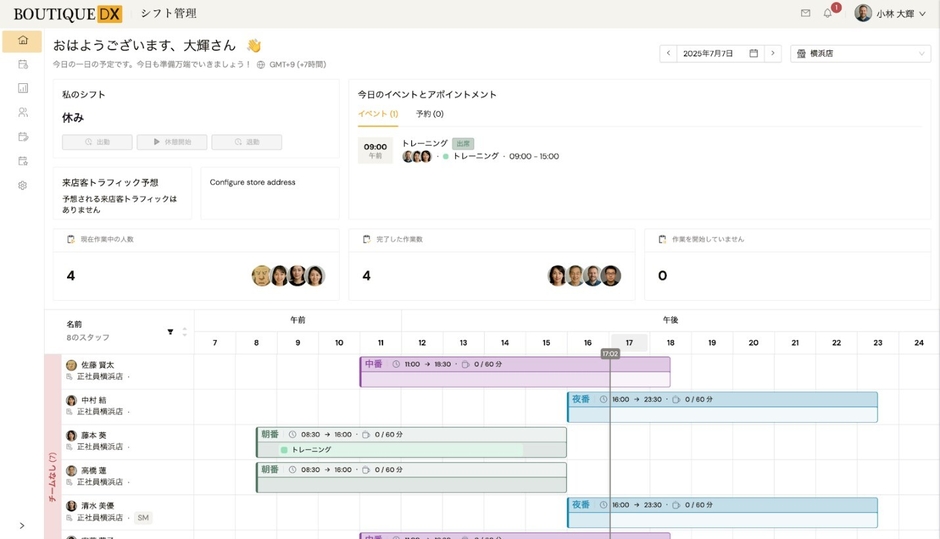Click the calendar icon in date field
940x539 pixels.
click(x=753, y=53)
